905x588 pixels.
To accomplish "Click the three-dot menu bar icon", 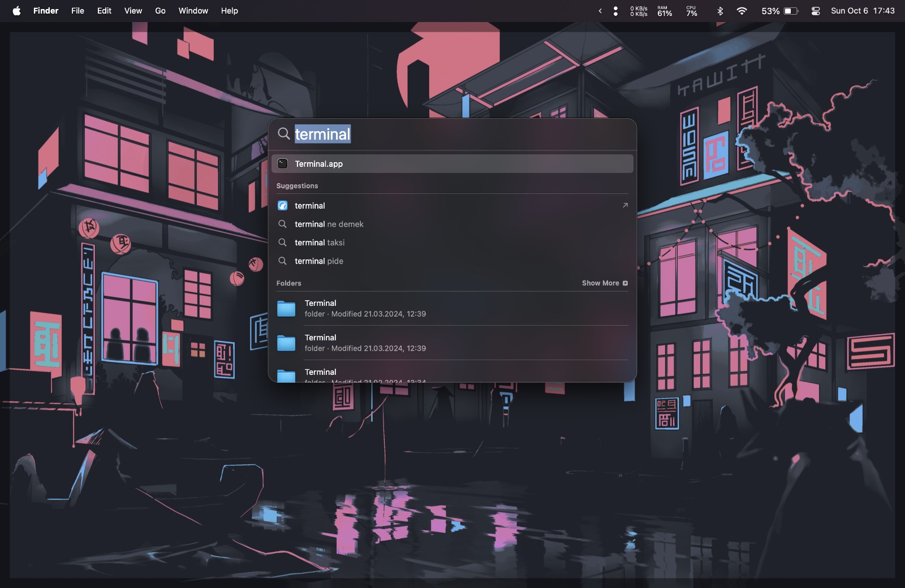I will tap(615, 11).
